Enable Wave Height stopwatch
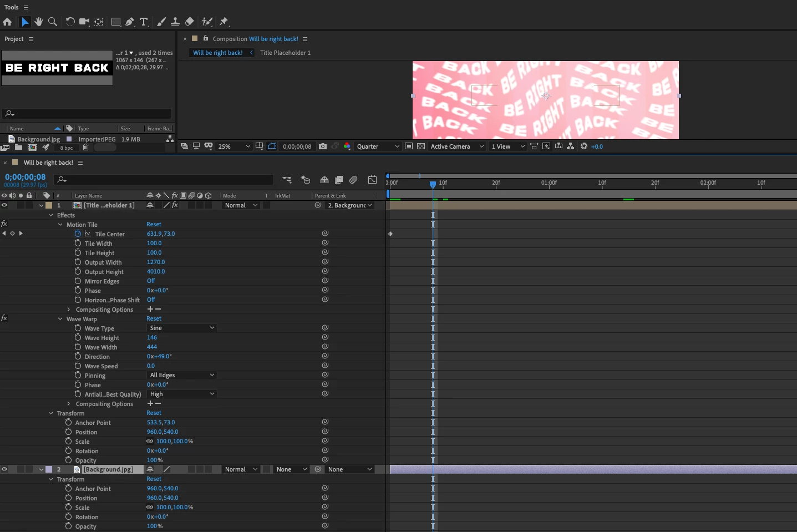 click(x=78, y=337)
